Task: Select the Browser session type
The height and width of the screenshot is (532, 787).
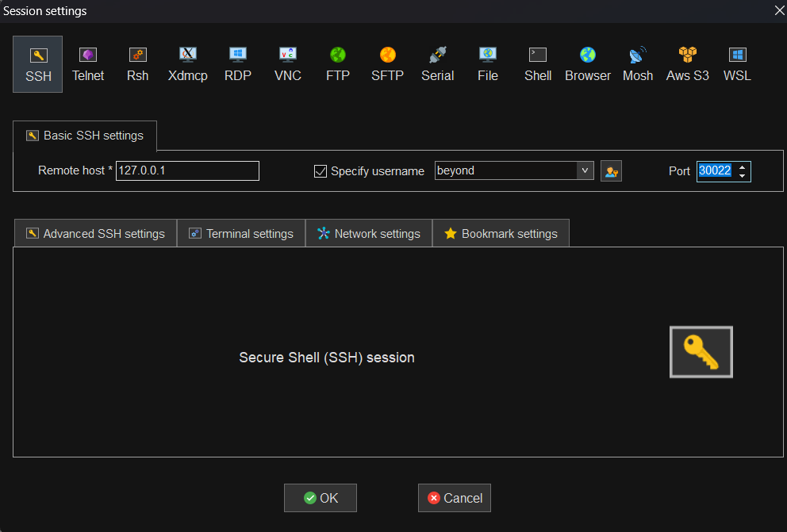Action: pyautogui.click(x=588, y=64)
